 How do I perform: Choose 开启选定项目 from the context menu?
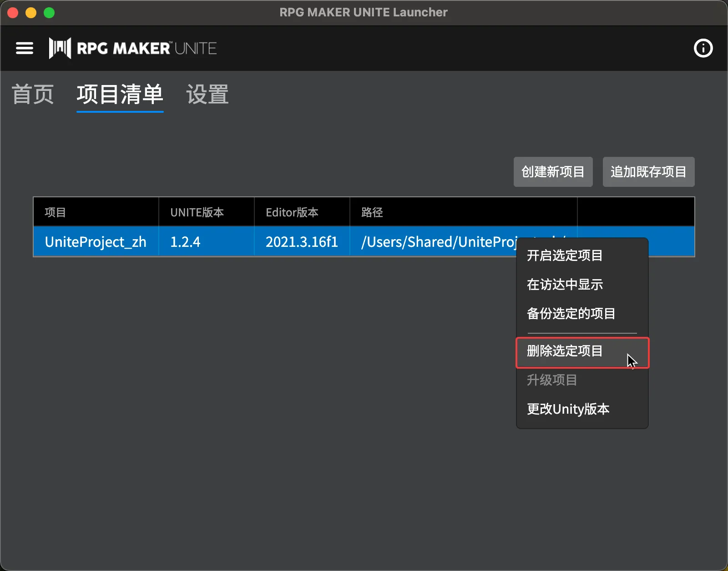582,255
